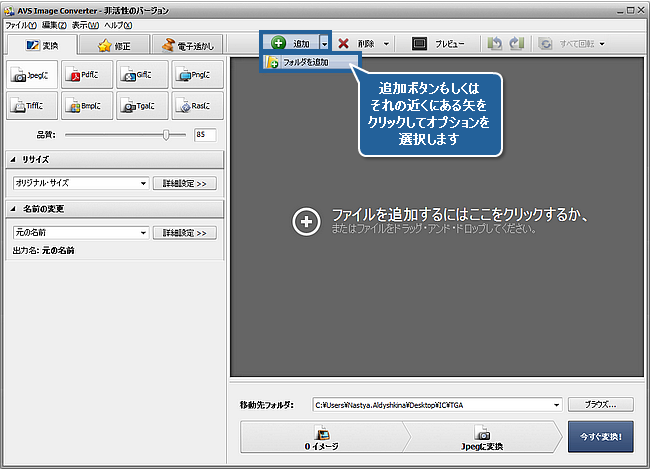
Task: Click the red X 削除 delete button
Action: click(x=357, y=43)
